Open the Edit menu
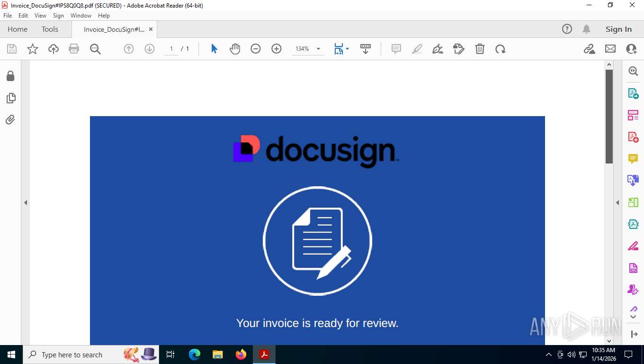Screen dimensions: 644x364 pyautogui.click(x=23, y=16)
